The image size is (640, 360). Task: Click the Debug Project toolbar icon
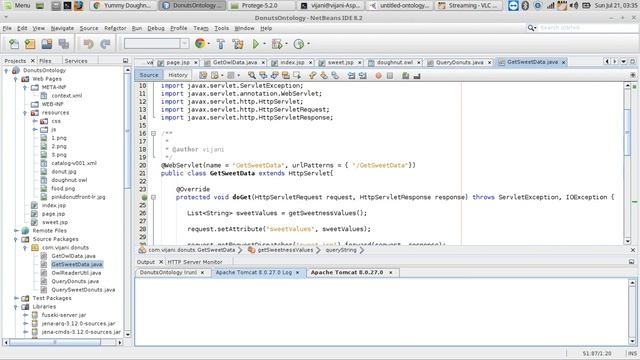[277, 44]
